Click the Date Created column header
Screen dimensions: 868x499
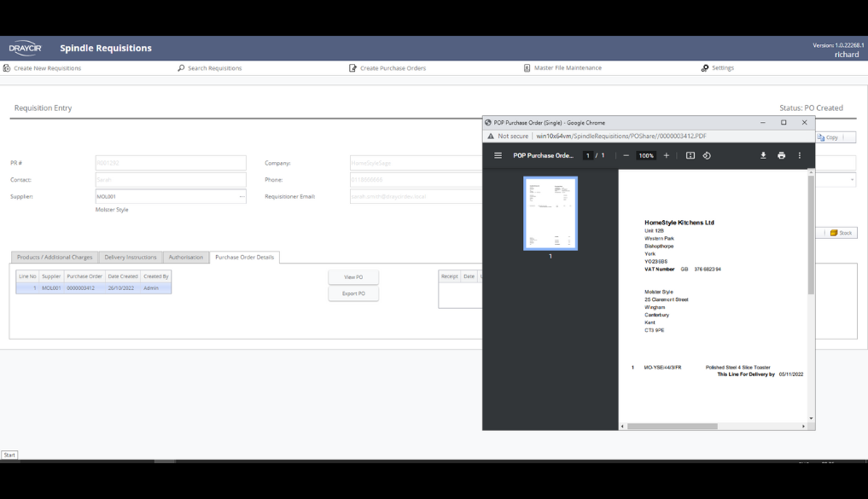[x=122, y=276]
